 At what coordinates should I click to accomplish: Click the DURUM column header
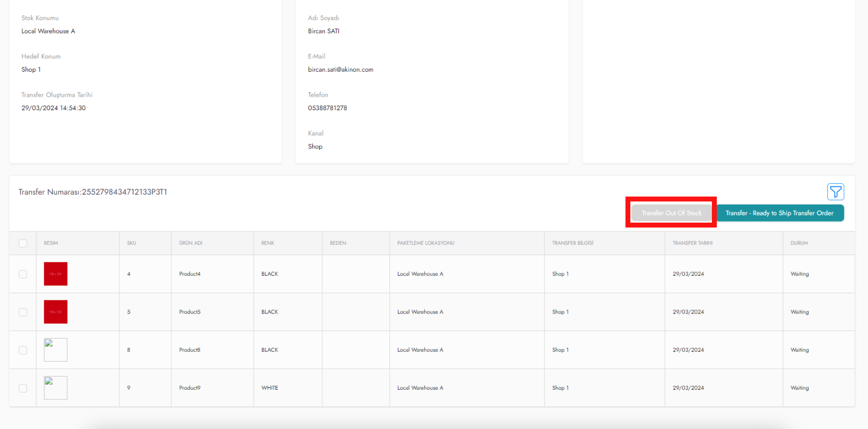[799, 243]
